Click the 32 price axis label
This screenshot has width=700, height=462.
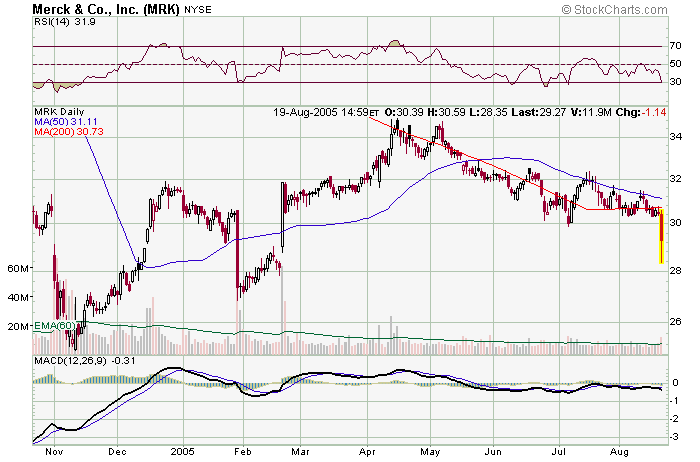tap(676, 179)
